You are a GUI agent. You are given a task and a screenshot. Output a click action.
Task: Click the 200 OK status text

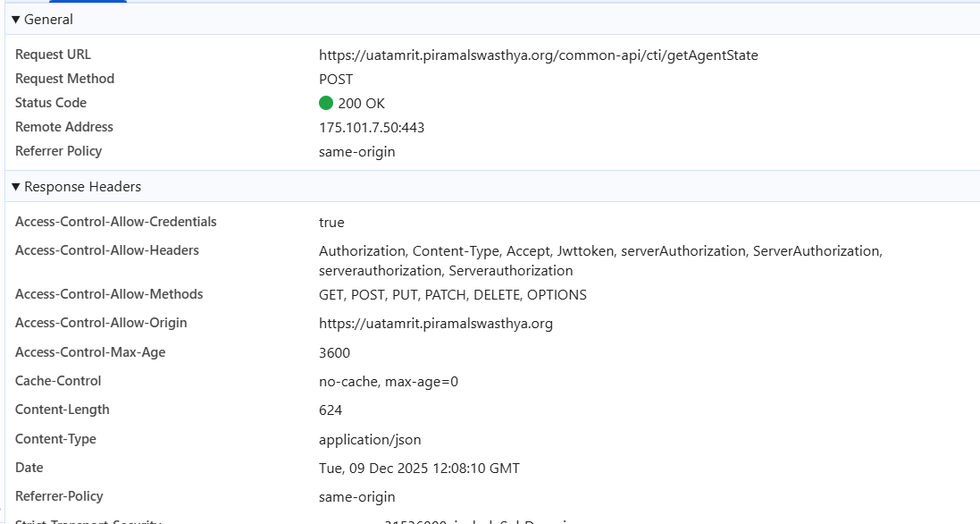coord(361,104)
